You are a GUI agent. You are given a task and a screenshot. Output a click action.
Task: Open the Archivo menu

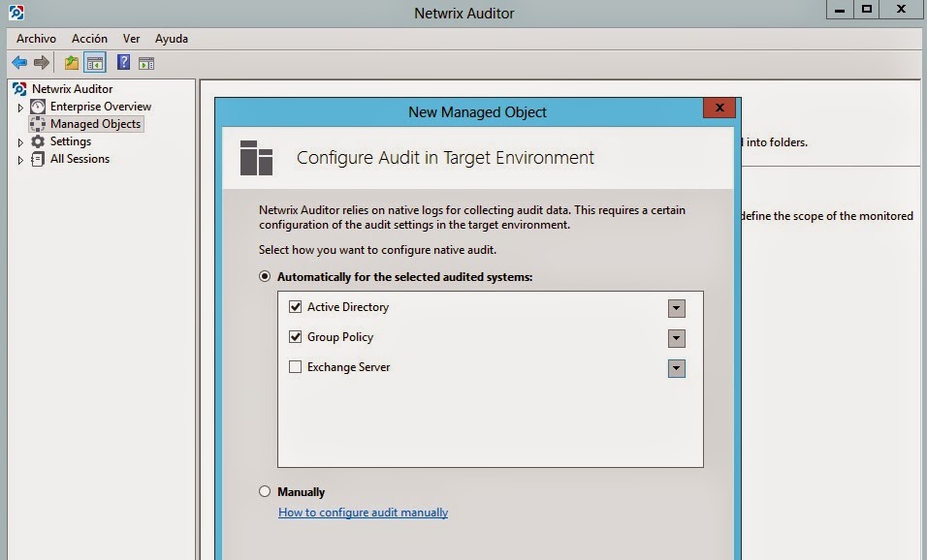pos(36,39)
